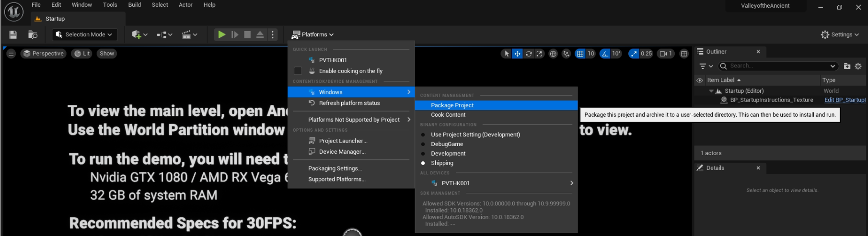This screenshot has height=236, width=868.
Task: Refresh platform status
Action: 351,103
